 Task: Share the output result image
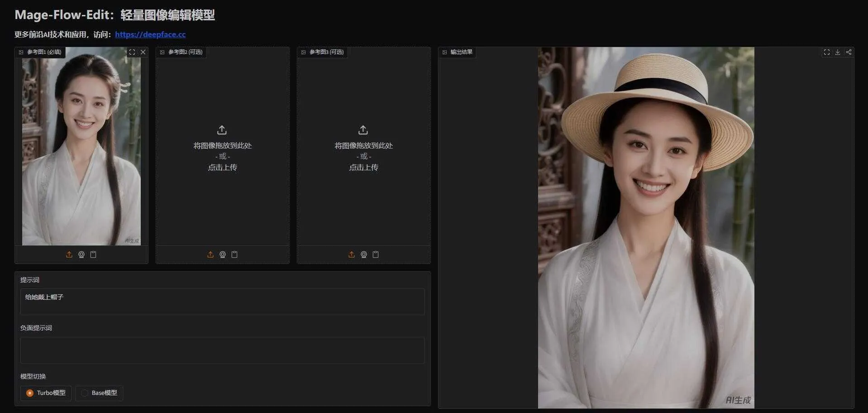pyautogui.click(x=849, y=52)
